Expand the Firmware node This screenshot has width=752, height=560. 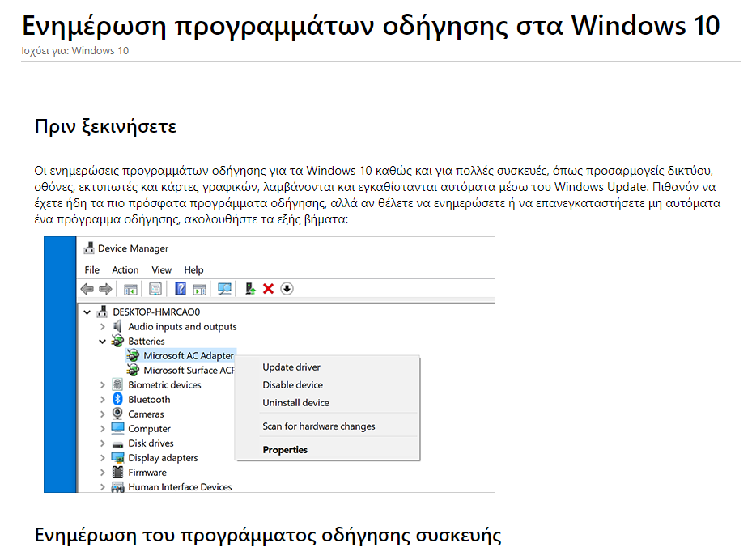tap(102, 473)
